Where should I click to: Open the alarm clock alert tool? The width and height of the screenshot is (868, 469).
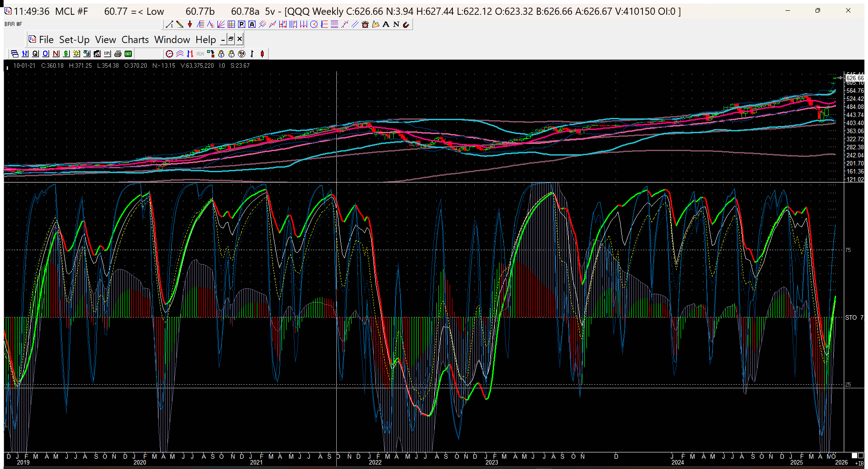click(365, 24)
